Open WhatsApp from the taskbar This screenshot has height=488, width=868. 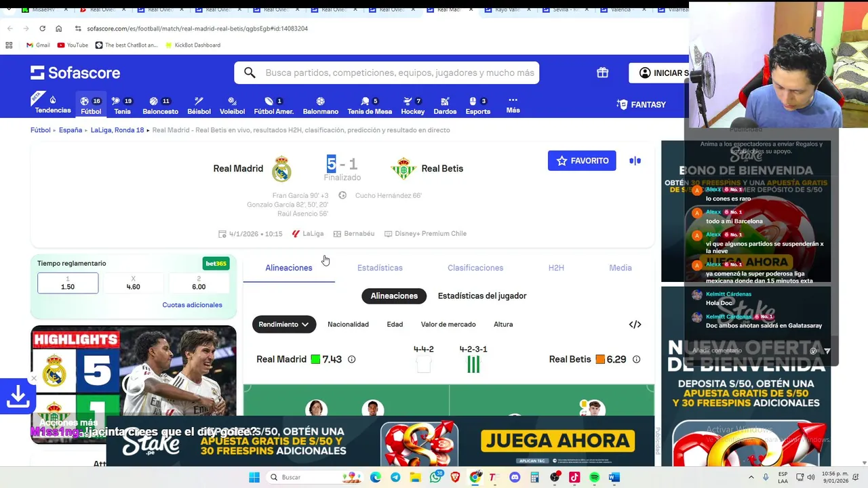pos(435,477)
